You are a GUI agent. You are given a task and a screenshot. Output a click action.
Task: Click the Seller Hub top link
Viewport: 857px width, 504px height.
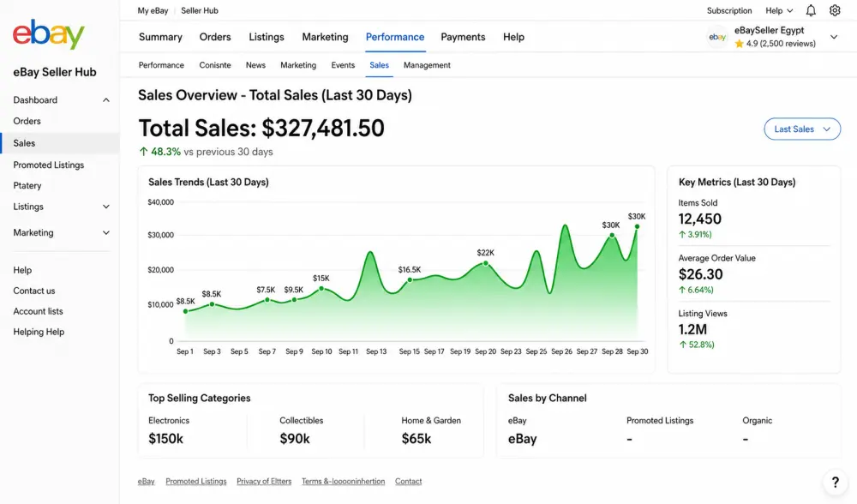click(x=200, y=10)
